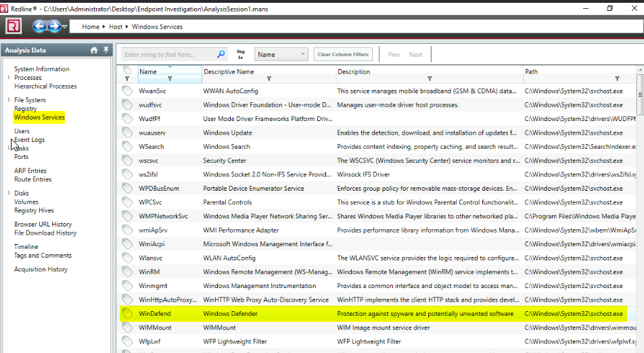Tag the WSearch service row

tap(127, 146)
